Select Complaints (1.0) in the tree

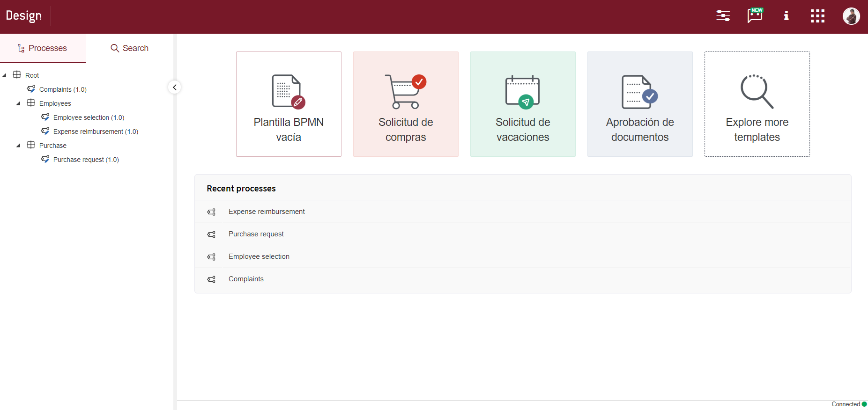[63, 89]
